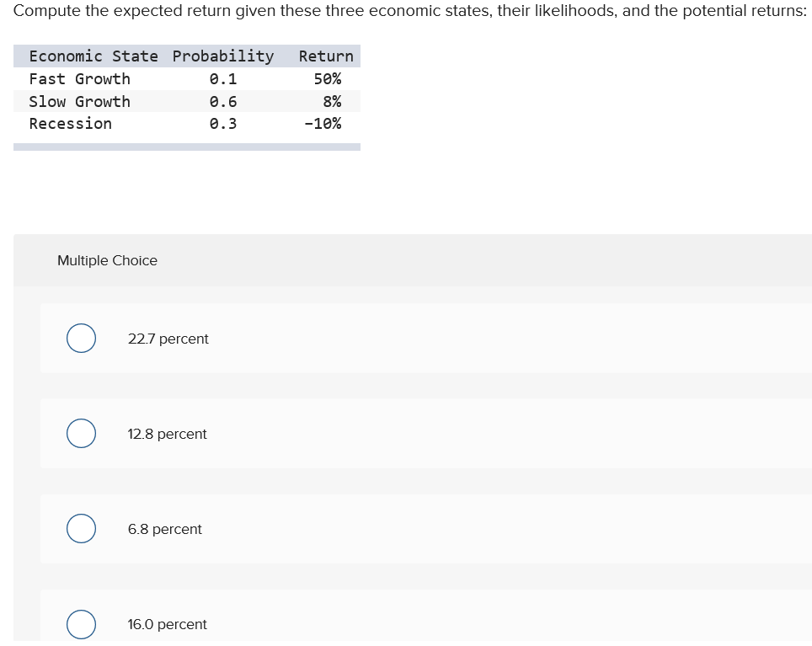Click the Multiple Choice section header

click(x=107, y=260)
